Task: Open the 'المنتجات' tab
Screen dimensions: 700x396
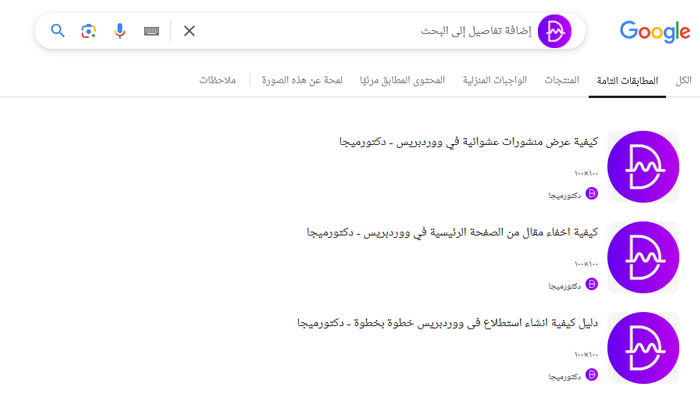Action: coord(562,80)
